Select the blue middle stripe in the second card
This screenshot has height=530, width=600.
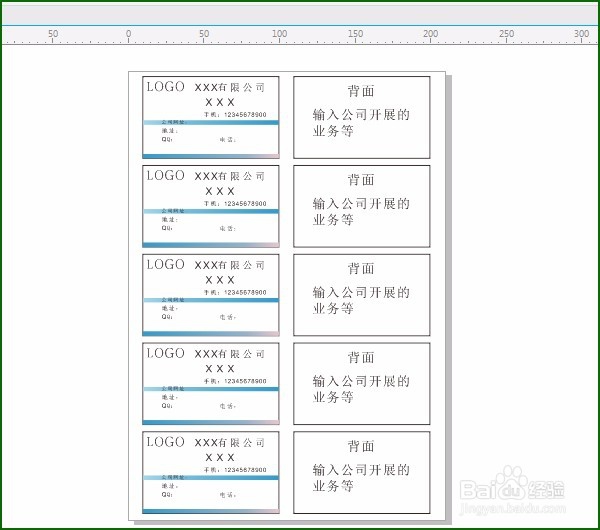(211, 211)
